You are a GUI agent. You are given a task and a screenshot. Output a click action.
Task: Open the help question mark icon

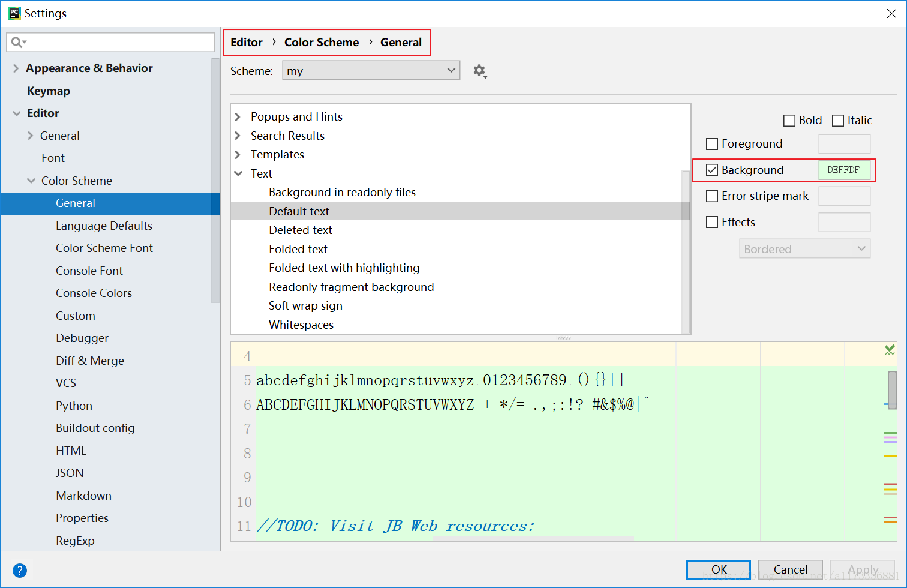[20, 571]
